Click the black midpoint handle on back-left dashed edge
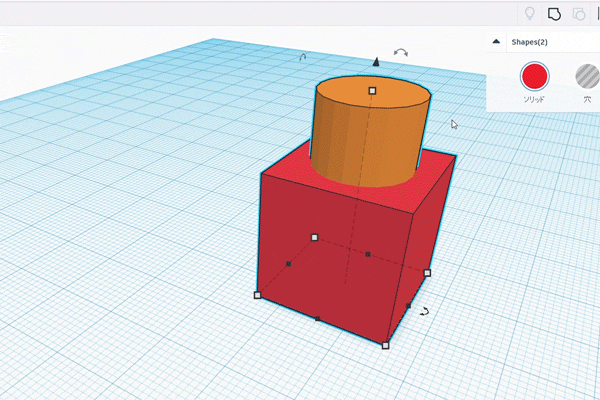 (x=289, y=264)
